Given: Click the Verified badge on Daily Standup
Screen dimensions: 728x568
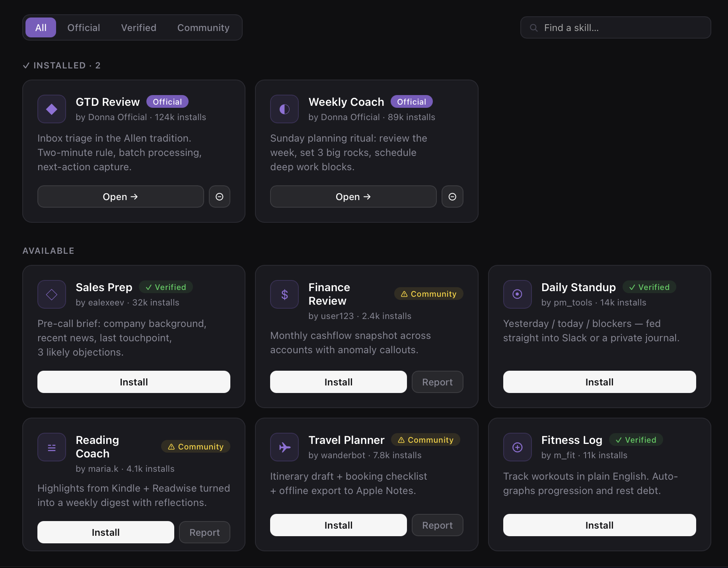Looking at the screenshot, I should point(649,287).
